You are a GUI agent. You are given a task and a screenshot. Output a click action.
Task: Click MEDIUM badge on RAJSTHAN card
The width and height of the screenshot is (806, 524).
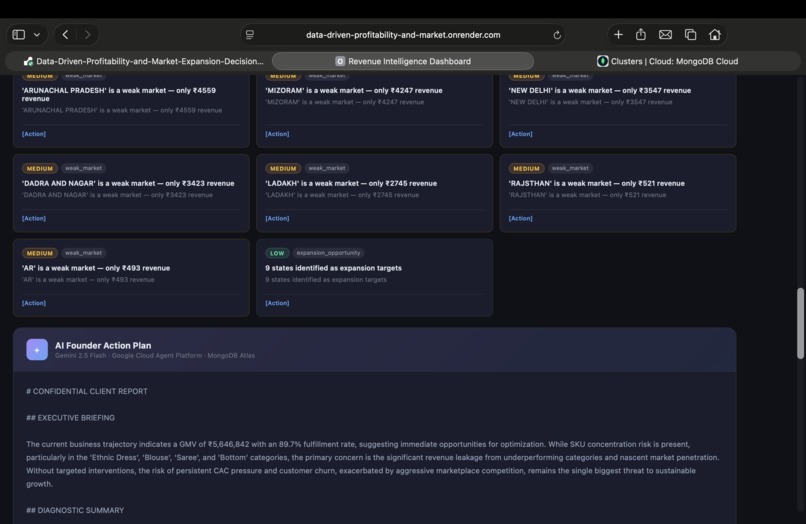pos(526,168)
